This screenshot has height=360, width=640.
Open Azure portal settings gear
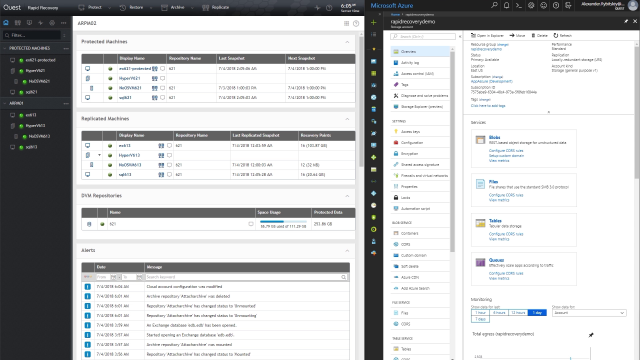(x=531, y=5)
